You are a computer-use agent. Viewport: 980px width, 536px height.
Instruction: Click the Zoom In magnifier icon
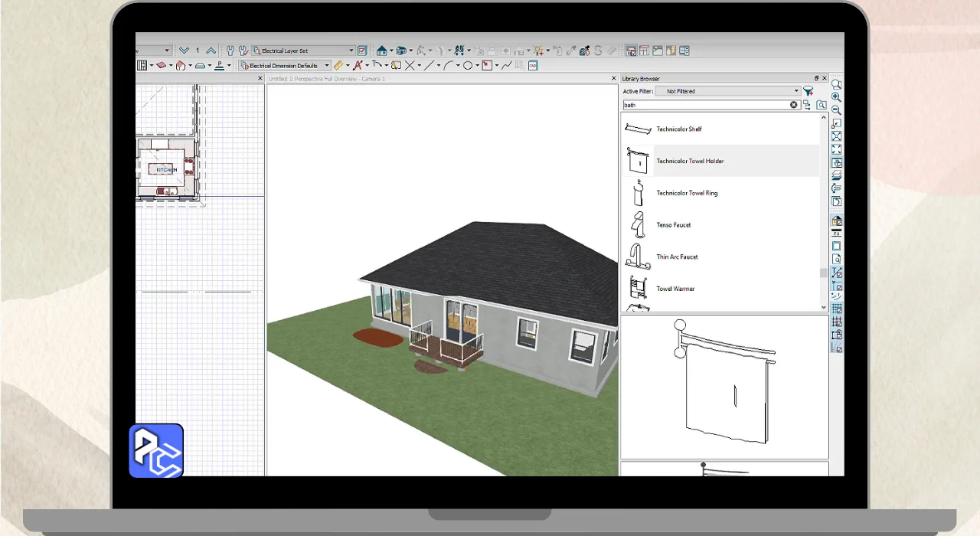836,97
